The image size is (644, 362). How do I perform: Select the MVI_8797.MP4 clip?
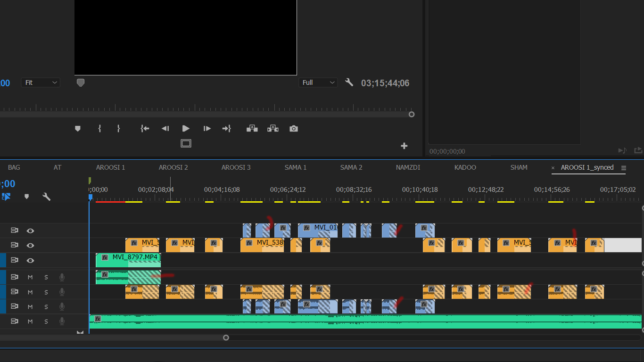[x=128, y=260]
